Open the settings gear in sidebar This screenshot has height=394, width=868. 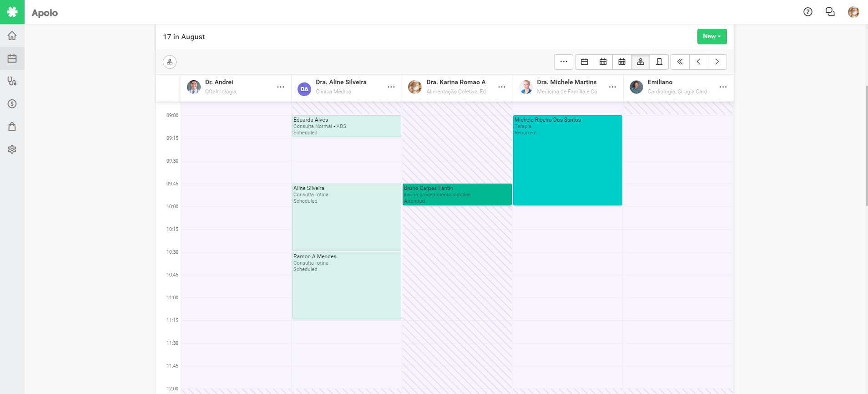pos(12,149)
